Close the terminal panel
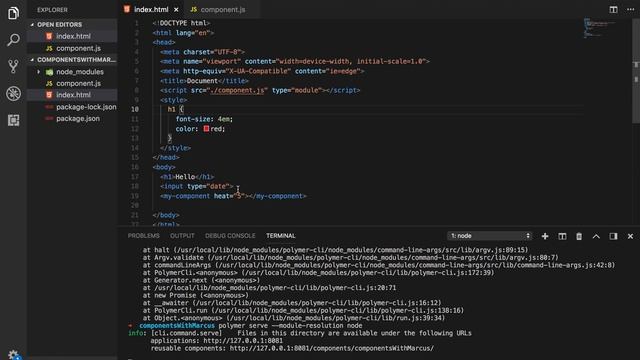Screen dimensions: 640x360 630,236
